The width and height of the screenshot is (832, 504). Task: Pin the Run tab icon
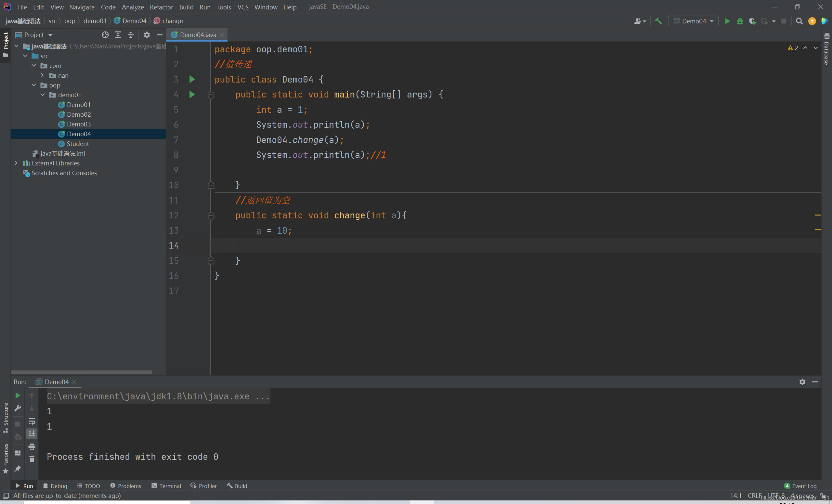point(18,469)
